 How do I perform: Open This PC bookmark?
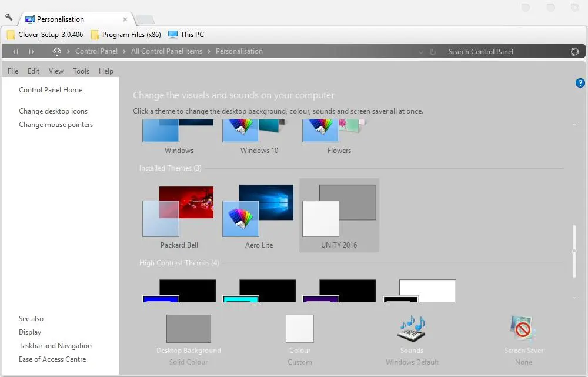coord(186,35)
